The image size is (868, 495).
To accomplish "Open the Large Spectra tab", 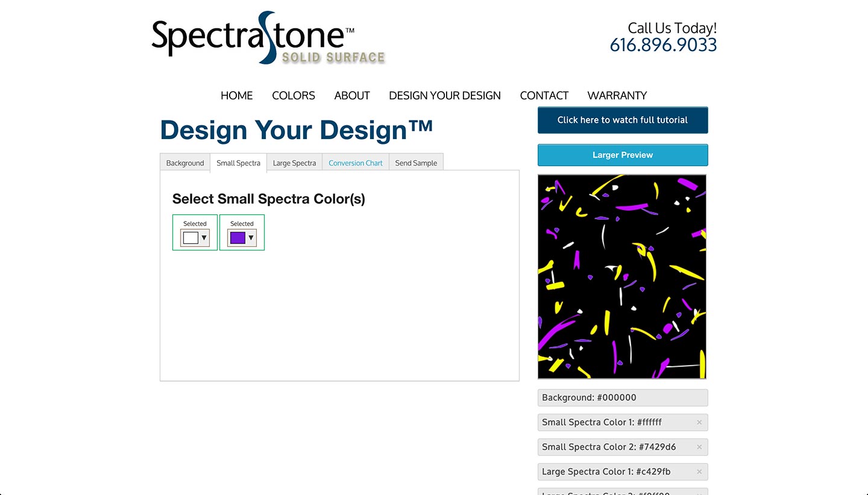I will pyautogui.click(x=294, y=163).
